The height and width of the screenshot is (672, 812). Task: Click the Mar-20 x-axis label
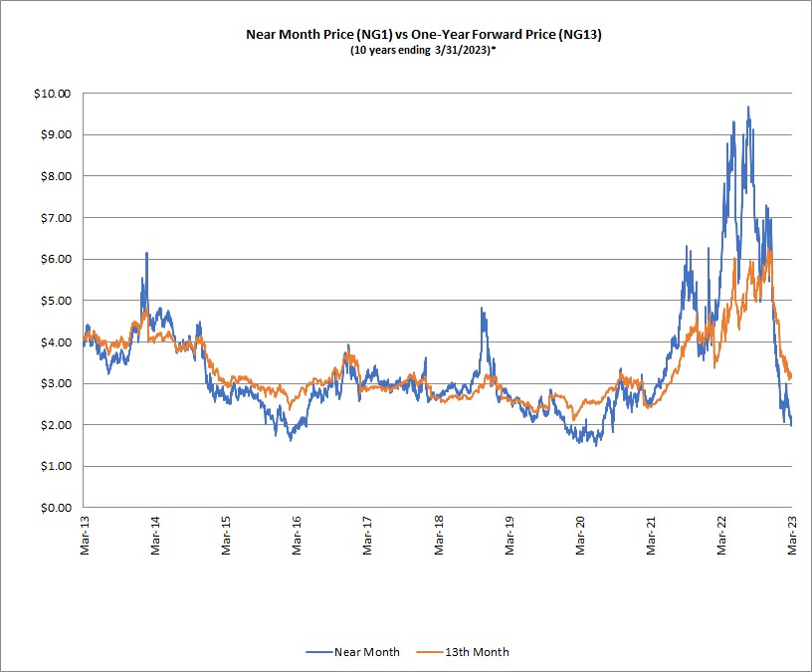click(x=579, y=536)
